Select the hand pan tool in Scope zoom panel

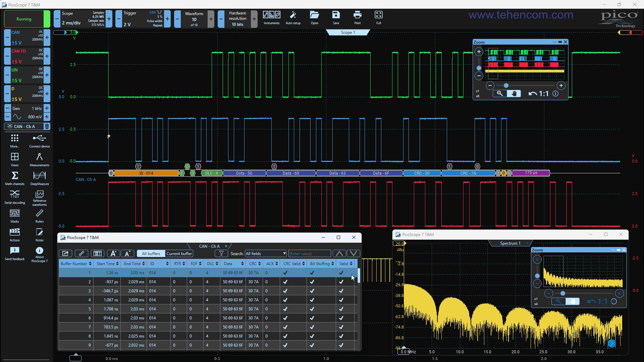pyautogui.click(x=514, y=94)
